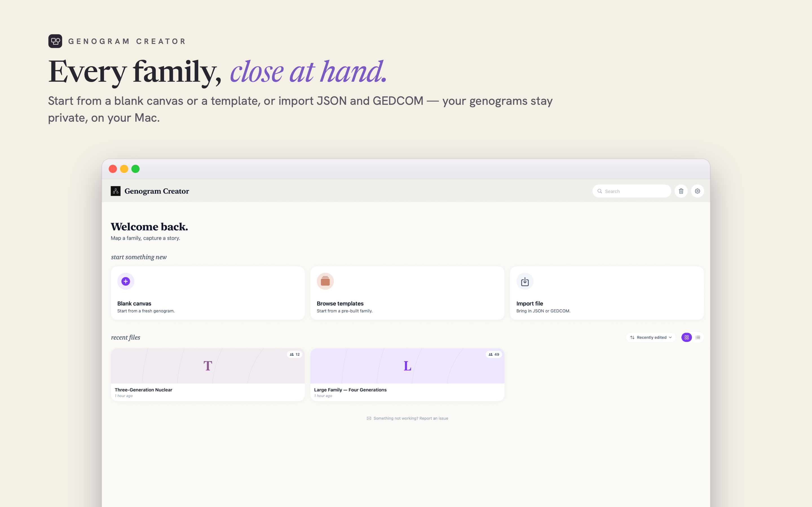Click the purple plus Blank canvas icon
Viewport: 812px width, 507px height.
(126, 281)
